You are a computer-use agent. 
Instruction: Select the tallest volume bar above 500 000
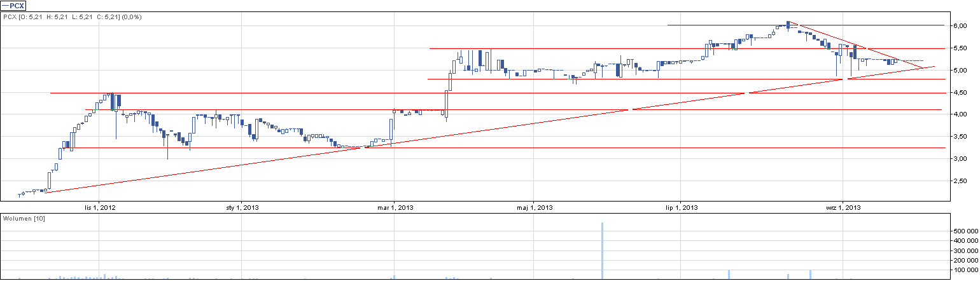pos(602,251)
